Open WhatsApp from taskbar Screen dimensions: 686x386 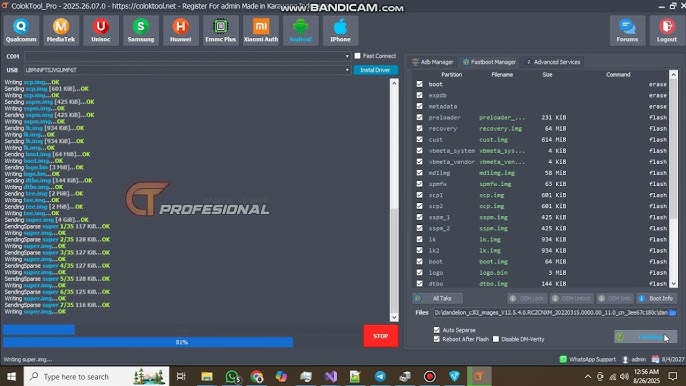232,376
